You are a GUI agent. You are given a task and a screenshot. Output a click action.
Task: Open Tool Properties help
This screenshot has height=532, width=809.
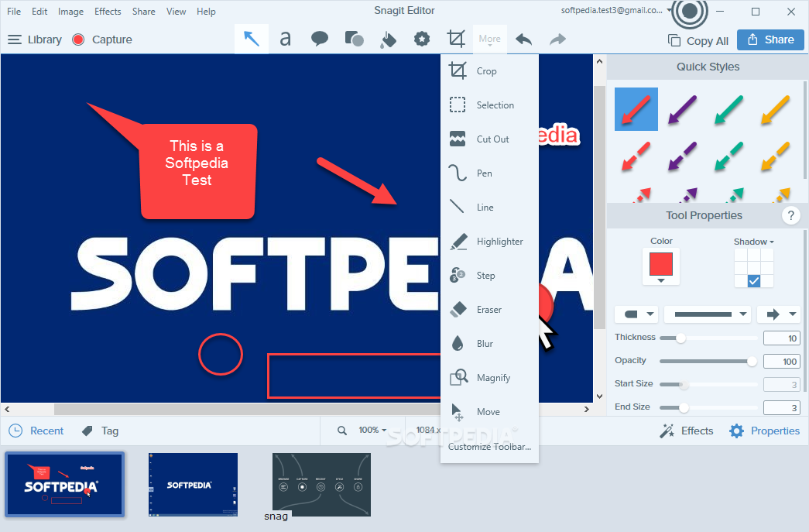[x=790, y=215]
